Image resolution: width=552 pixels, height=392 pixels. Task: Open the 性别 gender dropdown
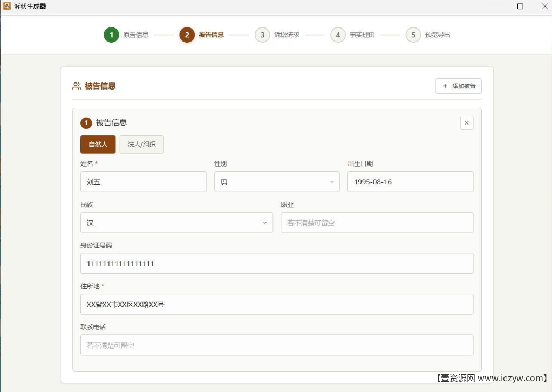[277, 182]
